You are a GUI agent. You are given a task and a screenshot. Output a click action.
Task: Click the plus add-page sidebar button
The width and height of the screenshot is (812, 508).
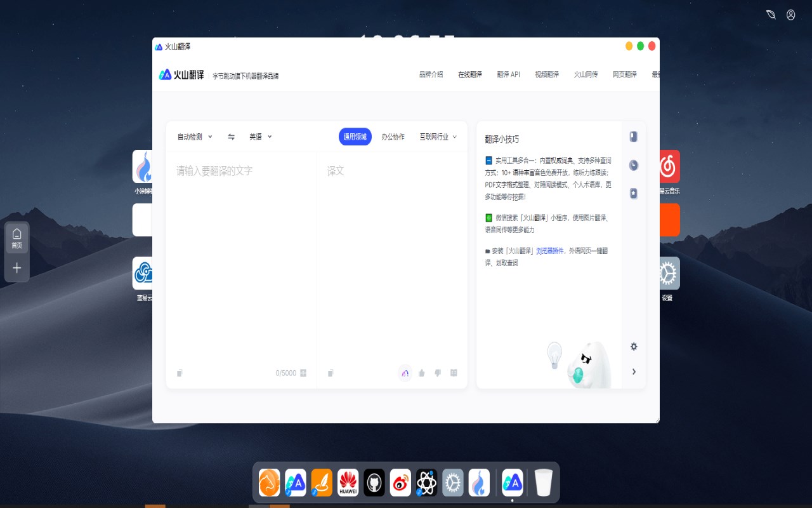[x=17, y=268]
